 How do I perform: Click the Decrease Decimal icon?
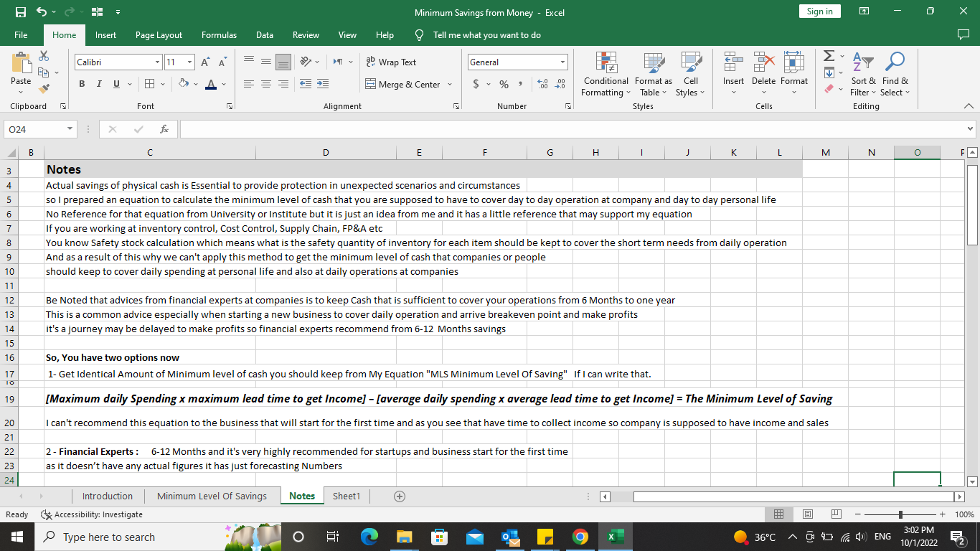[x=560, y=84]
